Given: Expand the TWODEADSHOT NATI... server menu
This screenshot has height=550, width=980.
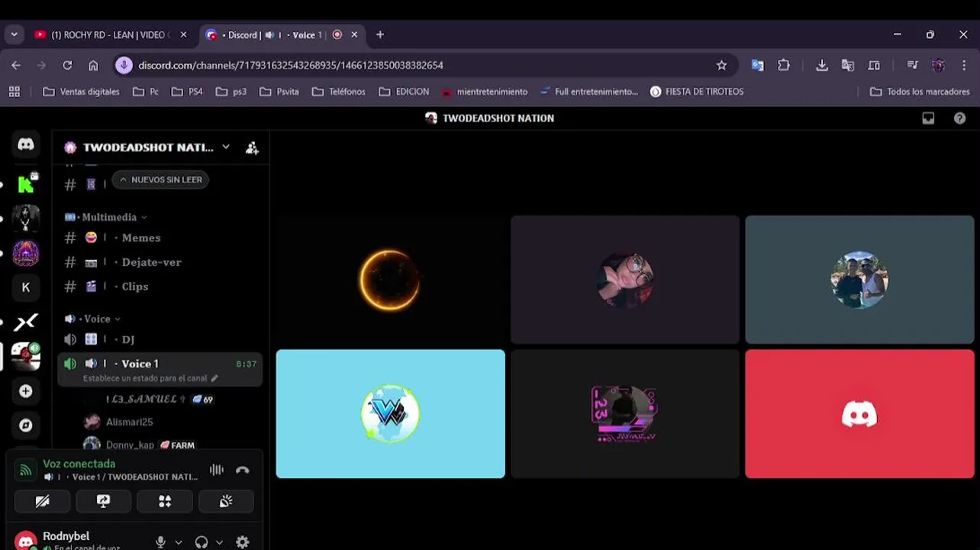Looking at the screenshot, I should (226, 147).
